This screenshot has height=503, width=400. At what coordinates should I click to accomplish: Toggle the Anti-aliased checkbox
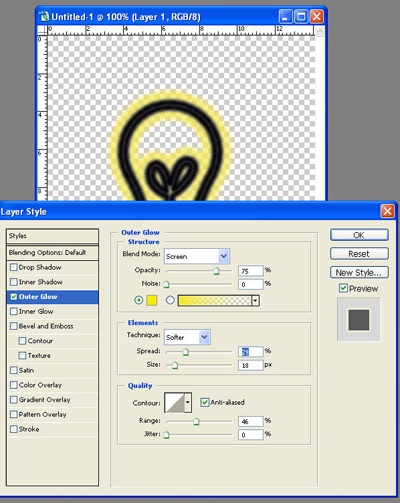click(205, 402)
